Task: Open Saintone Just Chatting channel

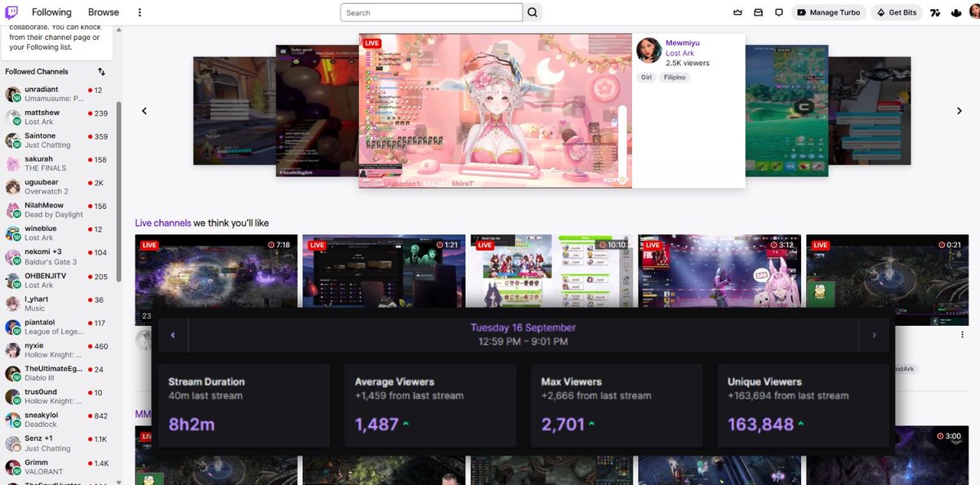Action: 57,140
